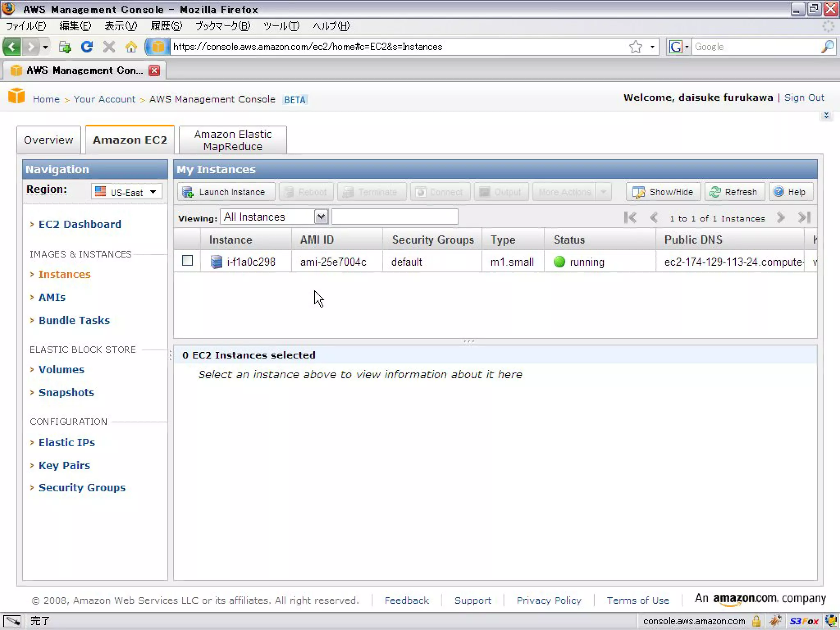840x630 pixels.
Task: Switch to the Overview tab
Action: [x=48, y=140]
